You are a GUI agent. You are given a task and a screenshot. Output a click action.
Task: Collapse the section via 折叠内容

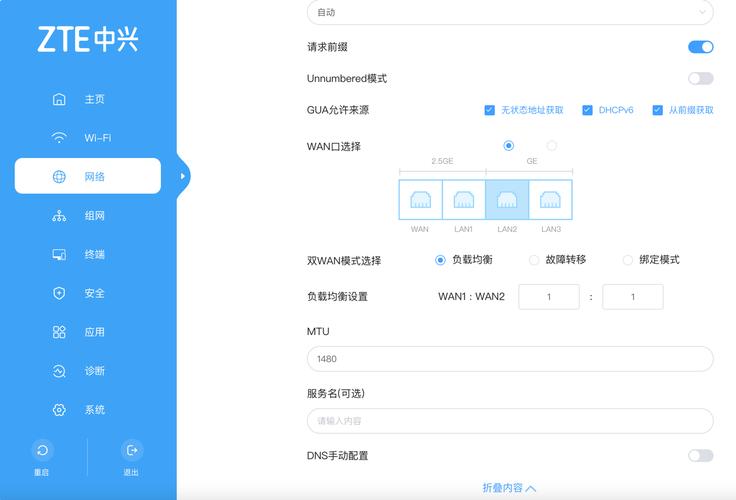(509, 488)
